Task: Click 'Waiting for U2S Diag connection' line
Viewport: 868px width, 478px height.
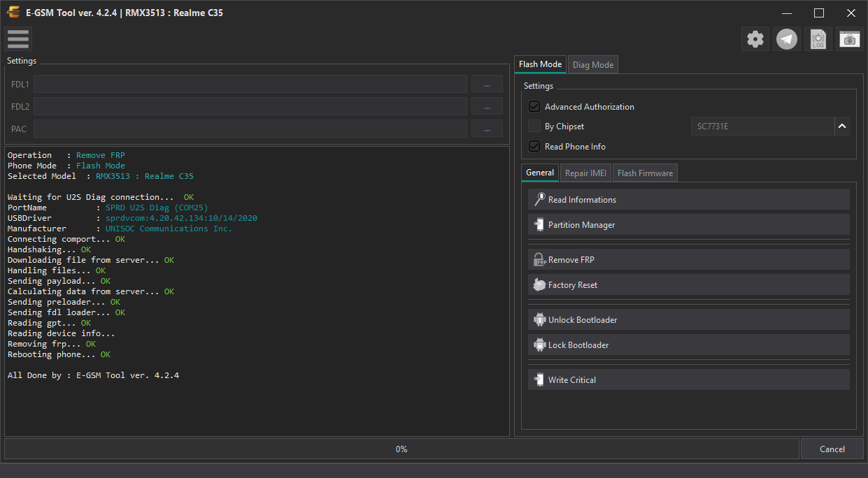Action: coord(101,197)
